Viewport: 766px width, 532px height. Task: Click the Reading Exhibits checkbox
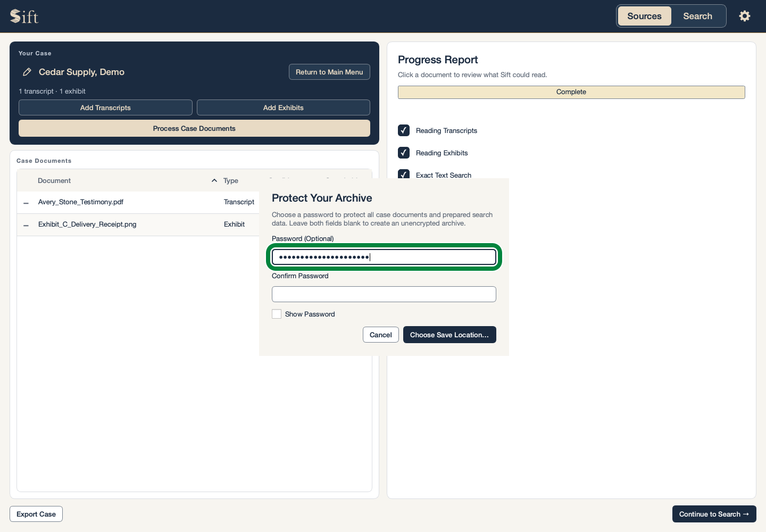[404, 153]
